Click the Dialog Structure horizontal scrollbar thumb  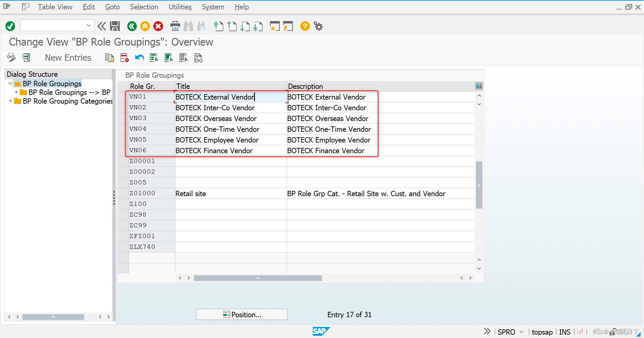pos(53,317)
